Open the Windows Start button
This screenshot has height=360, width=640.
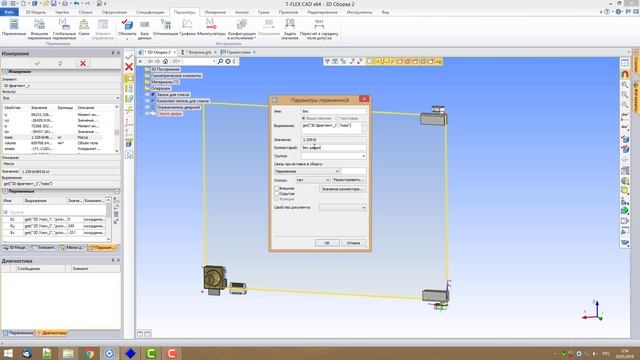[x=8, y=353]
